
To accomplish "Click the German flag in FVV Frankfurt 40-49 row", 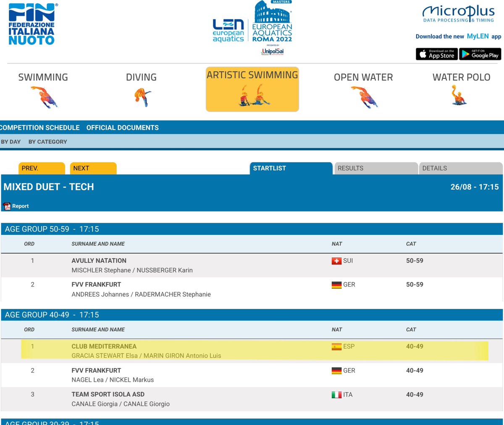I will click(x=336, y=371).
